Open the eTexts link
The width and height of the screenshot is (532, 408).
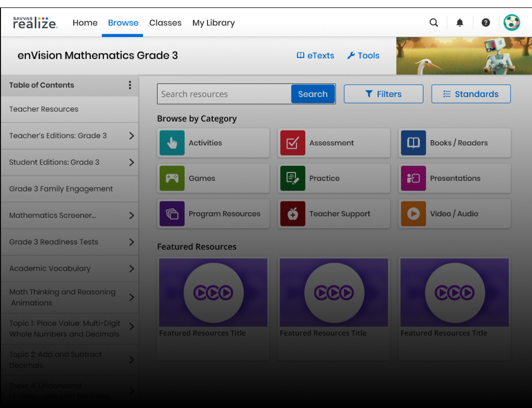pyautogui.click(x=315, y=56)
